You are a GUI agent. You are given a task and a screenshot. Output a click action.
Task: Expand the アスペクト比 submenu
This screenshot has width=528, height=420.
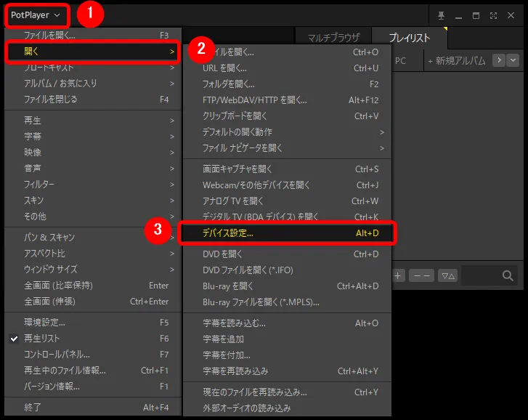[x=93, y=254]
